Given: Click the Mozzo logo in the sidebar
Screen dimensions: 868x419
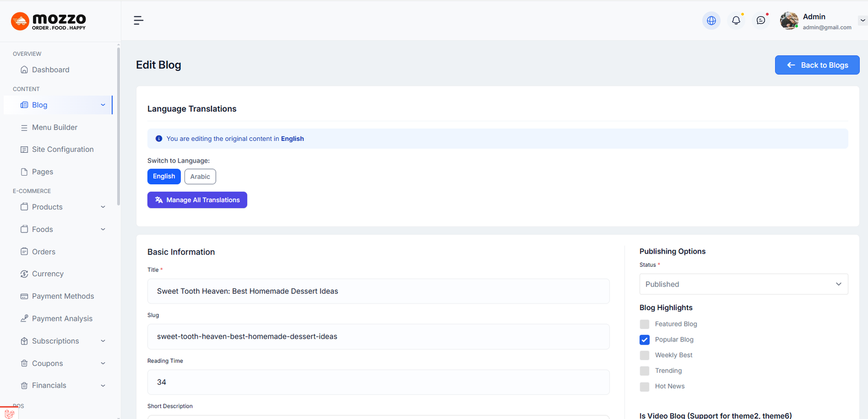Looking at the screenshot, I should pyautogui.click(x=48, y=21).
